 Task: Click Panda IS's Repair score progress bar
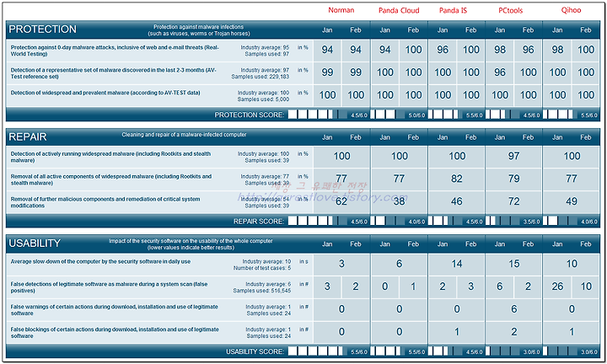tap(446, 222)
